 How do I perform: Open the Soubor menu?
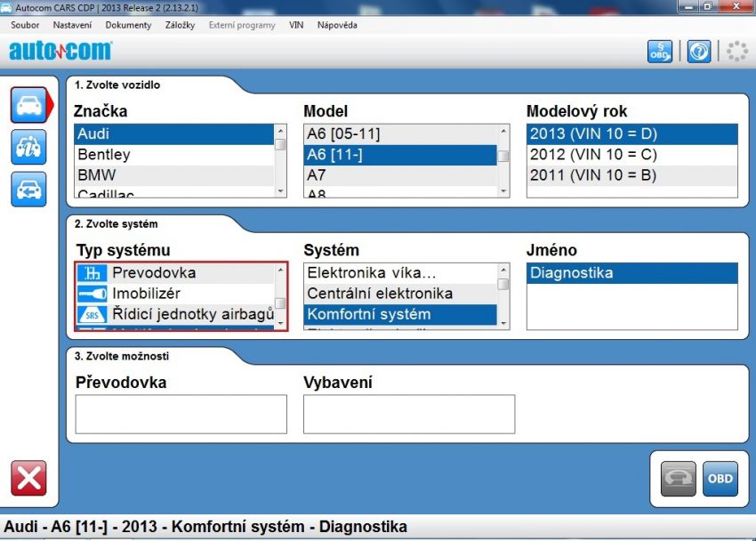coord(25,25)
